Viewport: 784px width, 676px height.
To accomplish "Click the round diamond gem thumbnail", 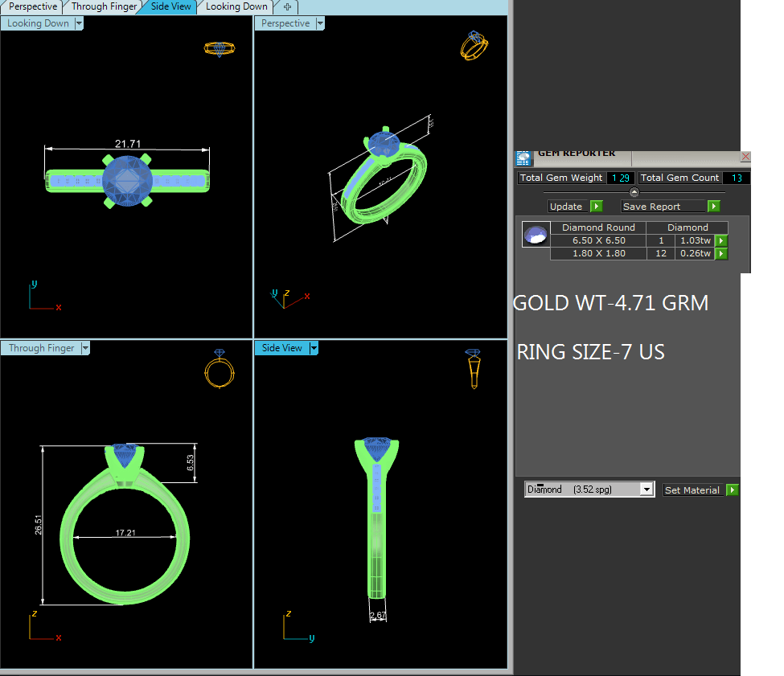I will coord(536,235).
